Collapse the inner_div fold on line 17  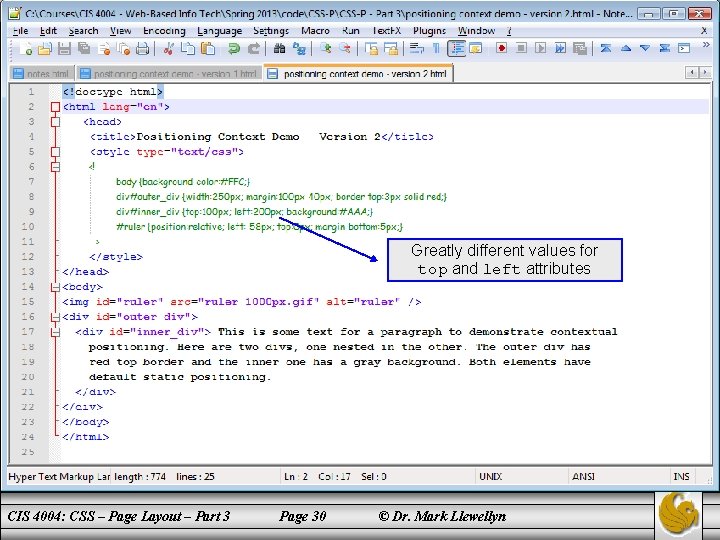point(56,332)
